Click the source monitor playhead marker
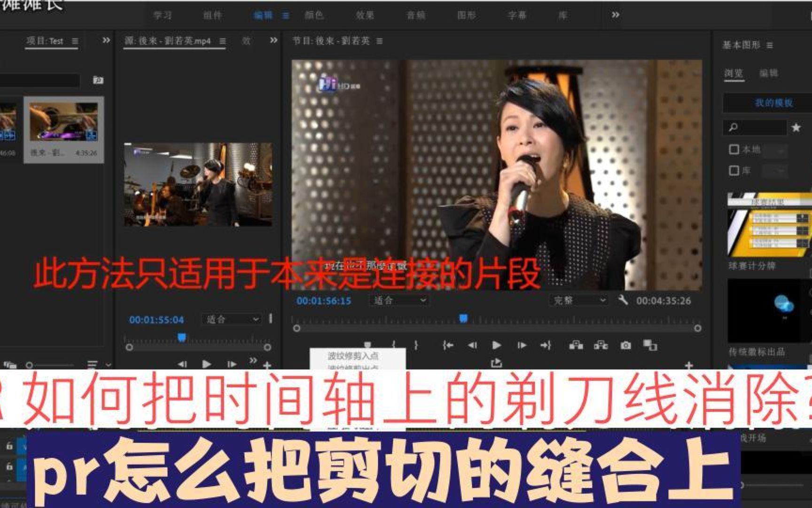This screenshot has height=508, width=812. (182, 337)
